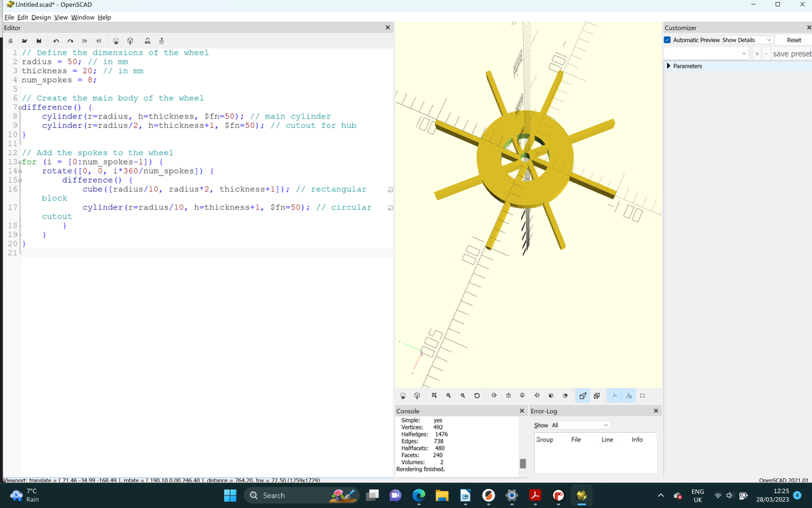Click the Indent icon in editor toolbar

tap(99, 41)
